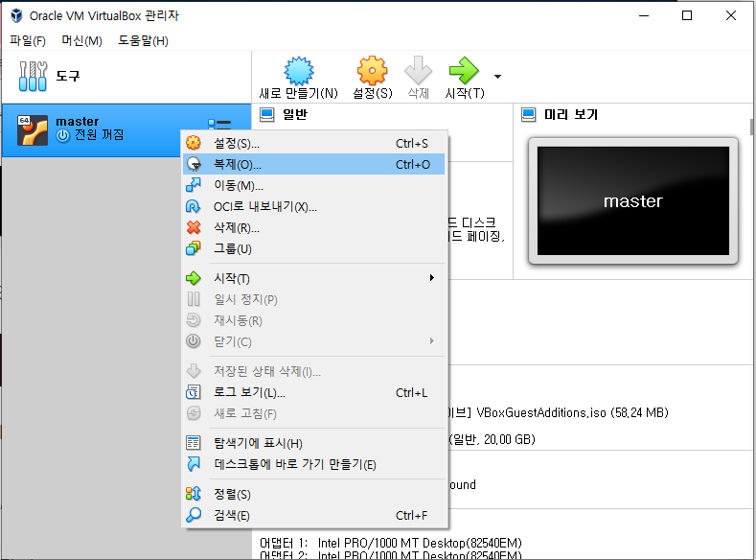Click the reset icon beside 재시동(R)
This screenshot has width=756, height=560.
pos(194,320)
